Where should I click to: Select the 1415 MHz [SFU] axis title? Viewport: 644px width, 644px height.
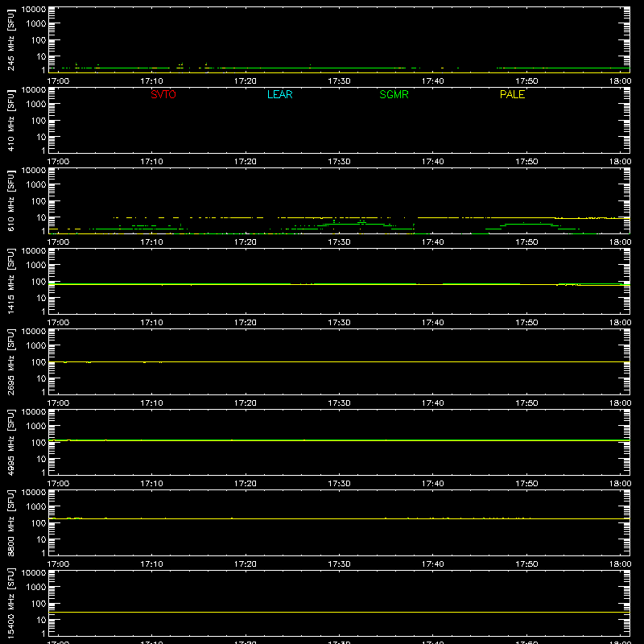pyautogui.click(x=10, y=281)
